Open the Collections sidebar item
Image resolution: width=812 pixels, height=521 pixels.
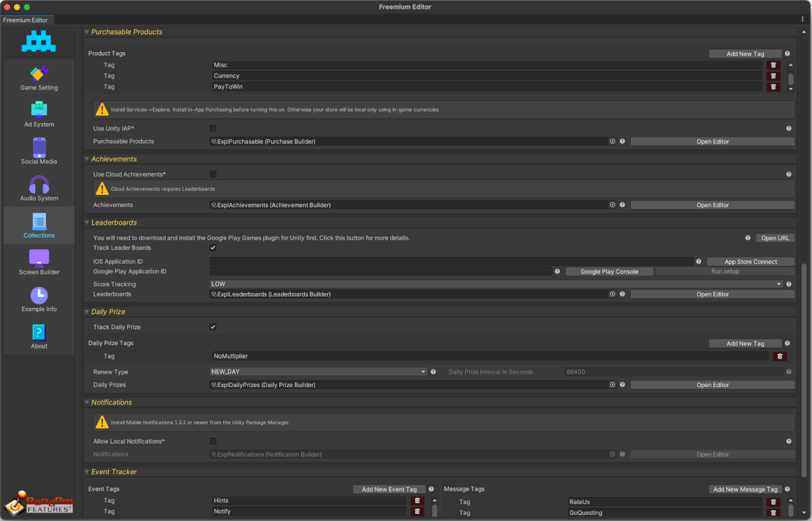pos(39,226)
